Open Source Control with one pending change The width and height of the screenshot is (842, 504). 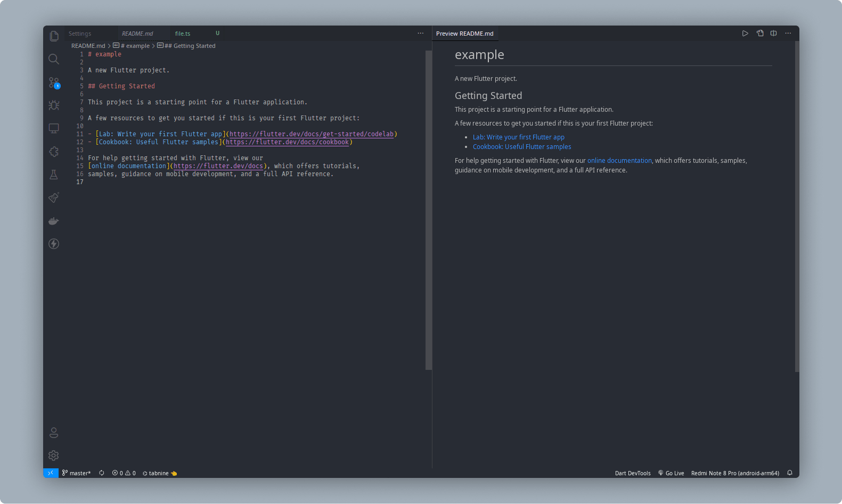(x=54, y=82)
